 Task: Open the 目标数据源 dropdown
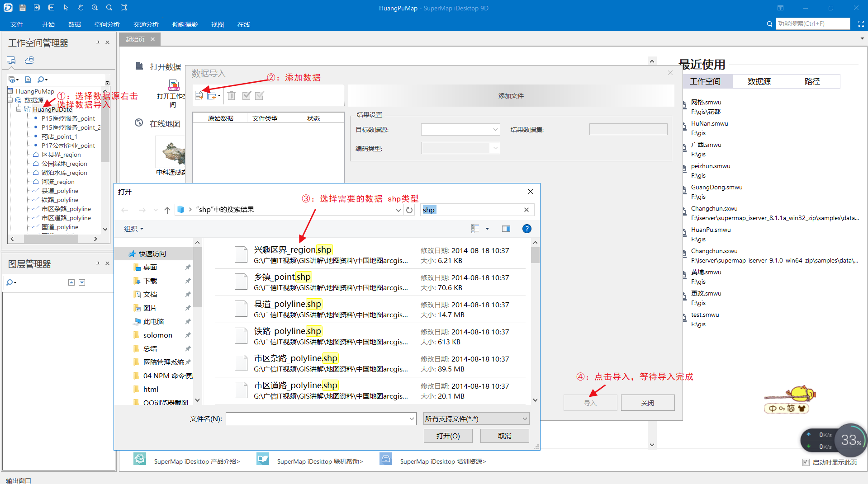[496, 129]
